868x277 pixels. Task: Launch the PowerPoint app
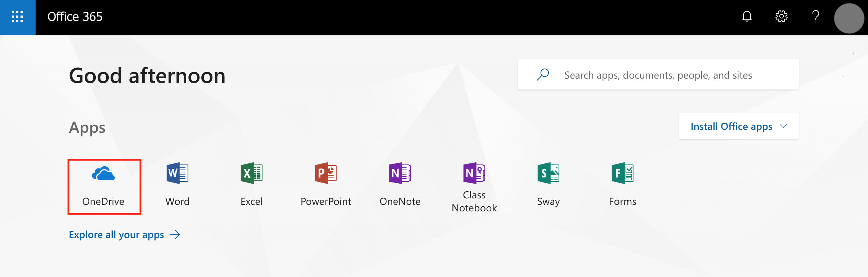point(326,185)
